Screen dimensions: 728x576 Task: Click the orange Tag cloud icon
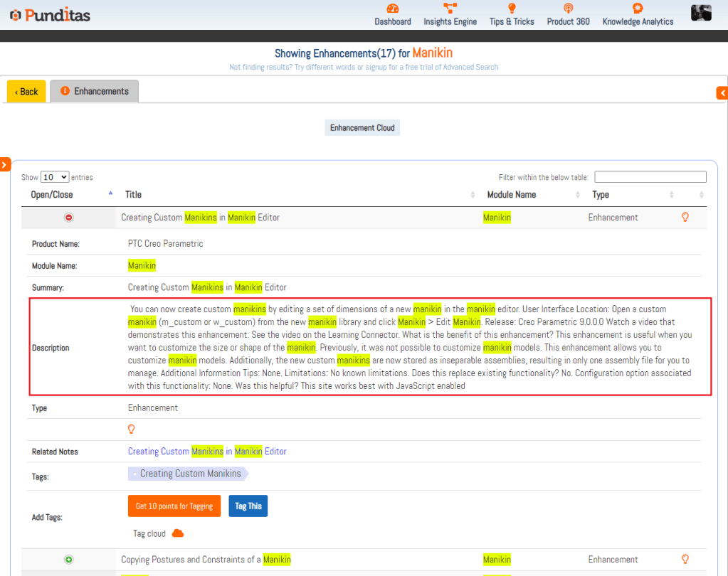(x=178, y=533)
